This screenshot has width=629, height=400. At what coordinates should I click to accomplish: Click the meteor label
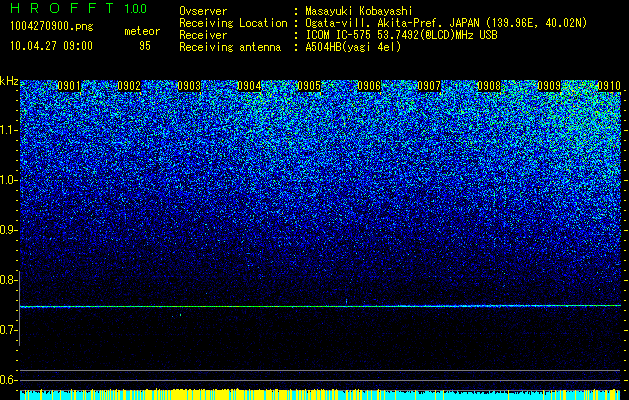tap(142, 31)
